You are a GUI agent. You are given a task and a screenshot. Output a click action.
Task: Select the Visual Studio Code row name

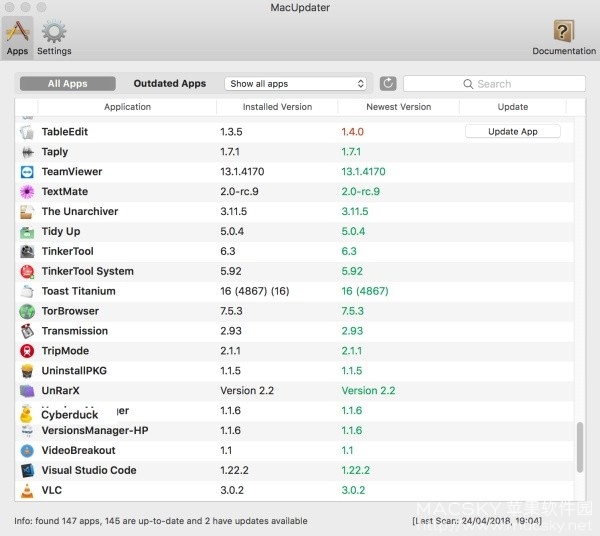[x=89, y=470]
